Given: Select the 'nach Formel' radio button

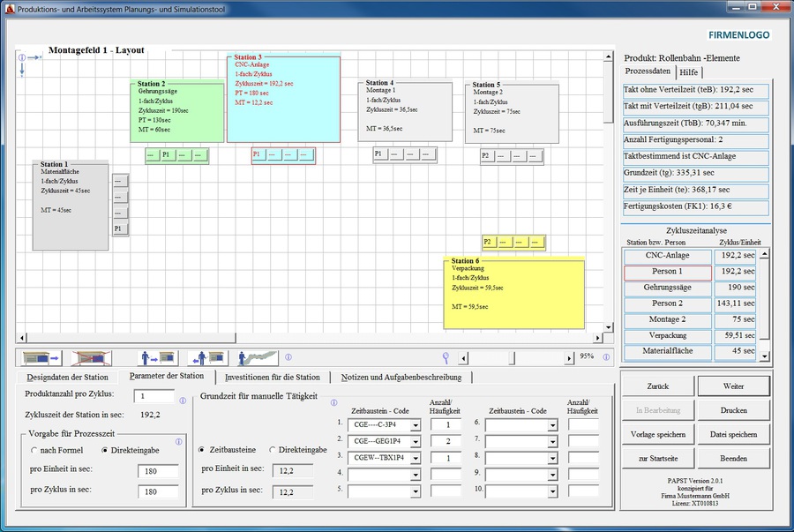Looking at the screenshot, I should [32, 450].
